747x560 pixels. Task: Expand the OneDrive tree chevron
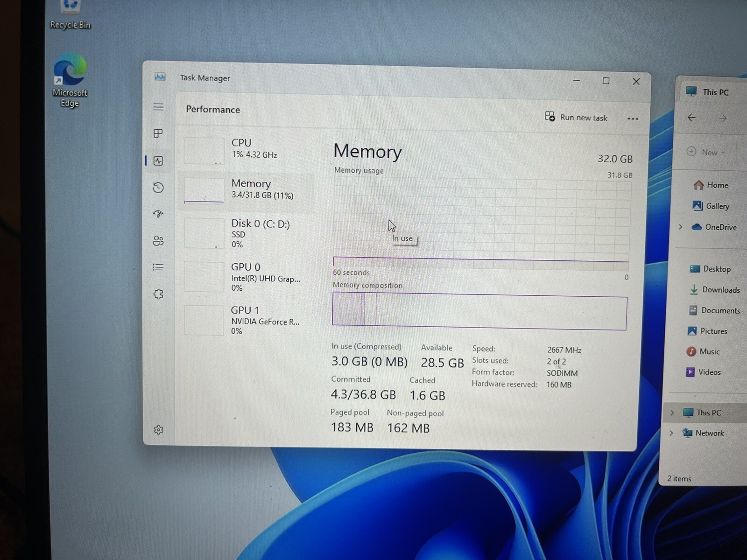(x=680, y=227)
